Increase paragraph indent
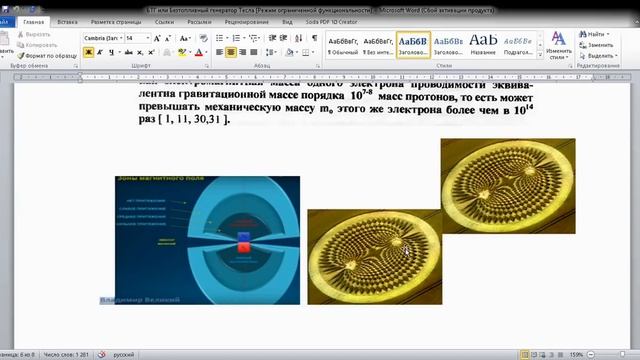 tap(283, 38)
